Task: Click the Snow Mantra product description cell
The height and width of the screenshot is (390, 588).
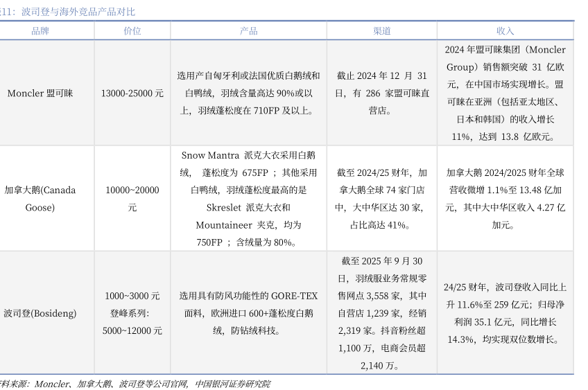Action: click(248, 198)
